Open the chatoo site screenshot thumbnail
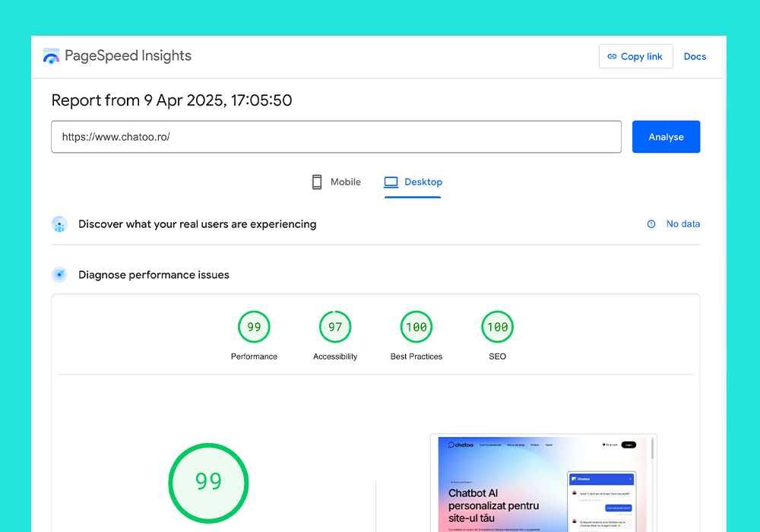 click(x=543, y=483)
